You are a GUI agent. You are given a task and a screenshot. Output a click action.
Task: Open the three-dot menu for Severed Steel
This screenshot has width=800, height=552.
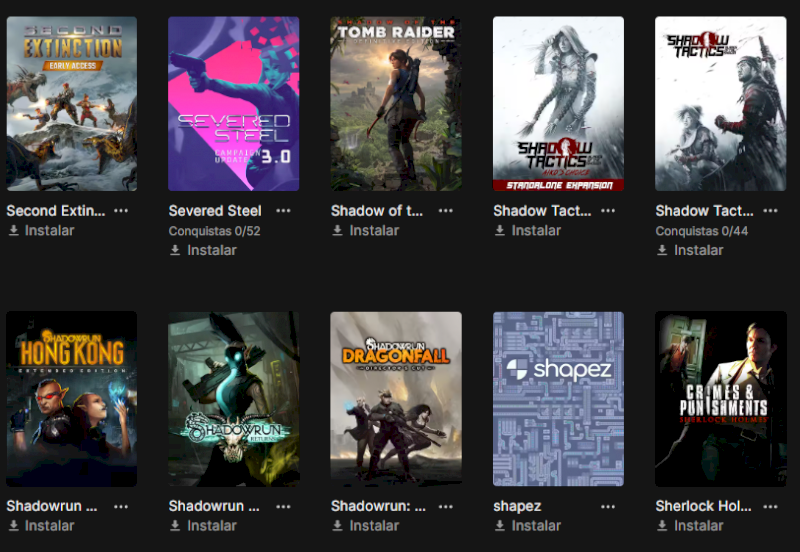click(x=283, y=211)
